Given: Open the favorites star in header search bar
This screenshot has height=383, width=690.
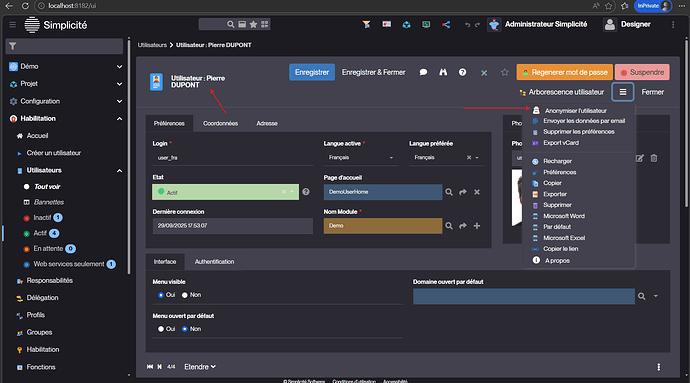Looking at the screenshot, I should [253, 24].
